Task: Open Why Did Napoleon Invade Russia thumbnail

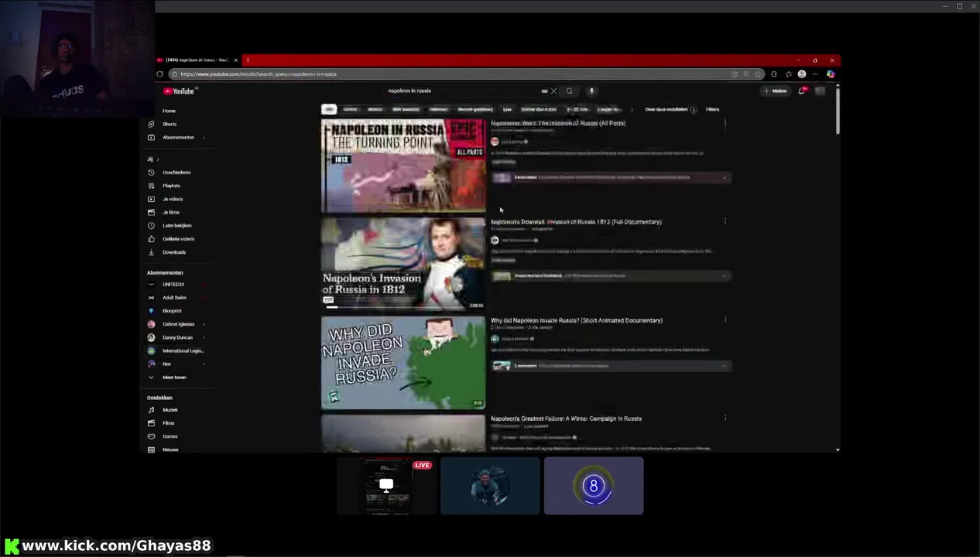Action: [x=403, y=363]
